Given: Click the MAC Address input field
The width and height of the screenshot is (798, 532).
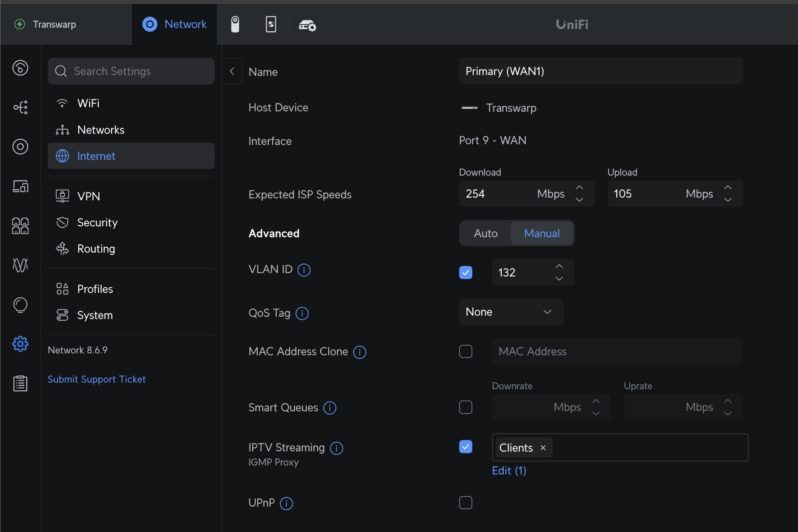Looking at the screenshot, I should click(x=617, y=351).
